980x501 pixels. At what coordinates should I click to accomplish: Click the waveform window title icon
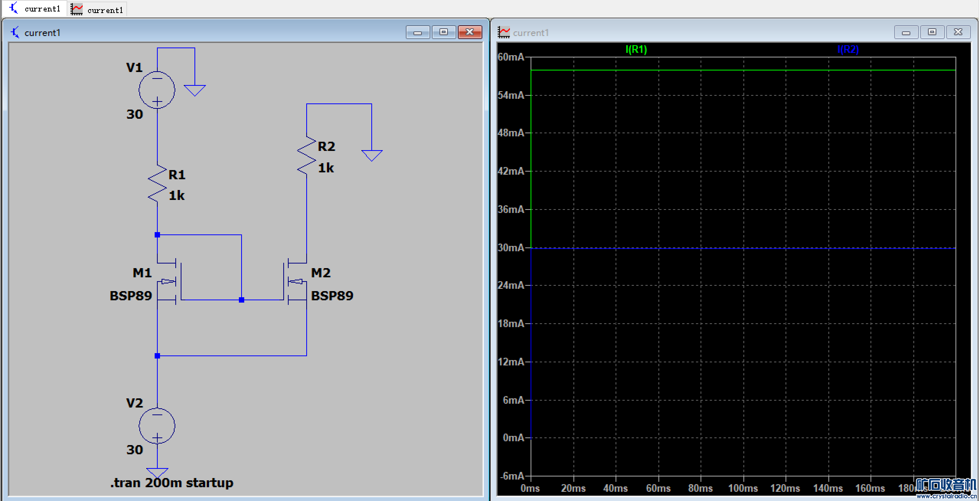[x=503, y=33]
